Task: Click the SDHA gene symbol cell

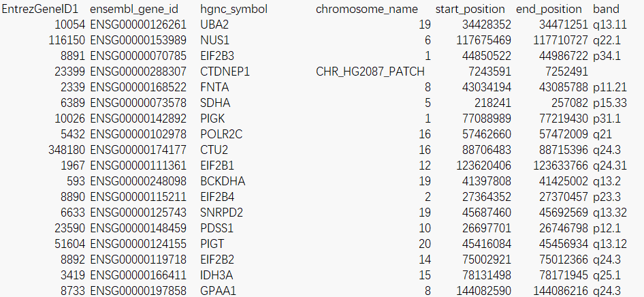Action: [216, 102]
